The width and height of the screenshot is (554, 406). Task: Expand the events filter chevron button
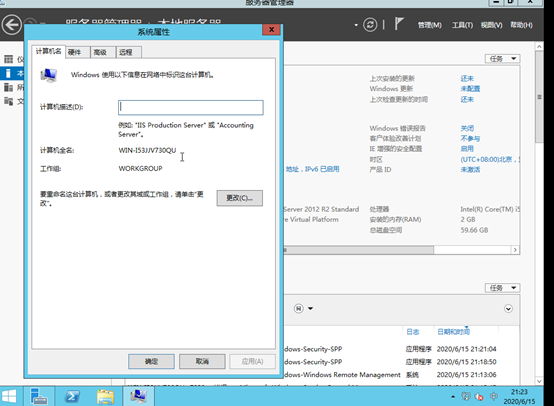pyautogui.click(x=508, y=309)
